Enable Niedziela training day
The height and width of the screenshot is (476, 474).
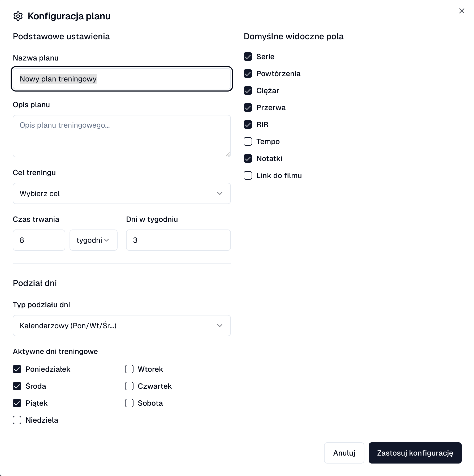17,420
